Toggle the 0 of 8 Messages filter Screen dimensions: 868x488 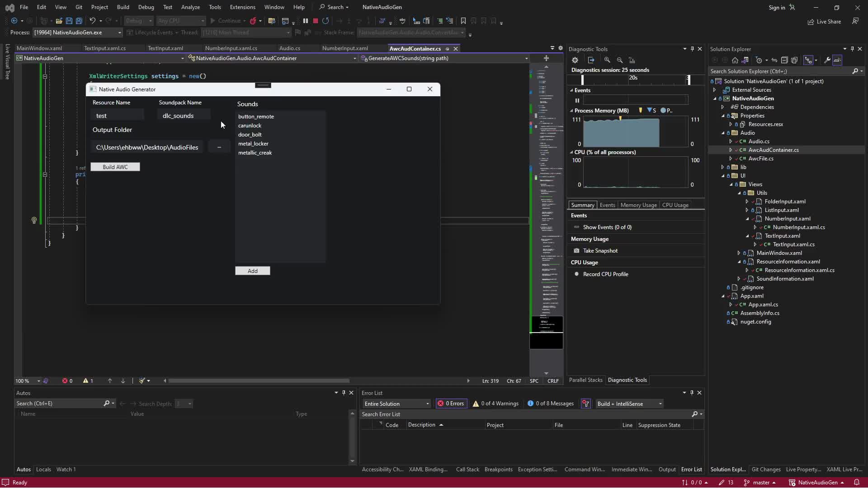coord(550,404)
